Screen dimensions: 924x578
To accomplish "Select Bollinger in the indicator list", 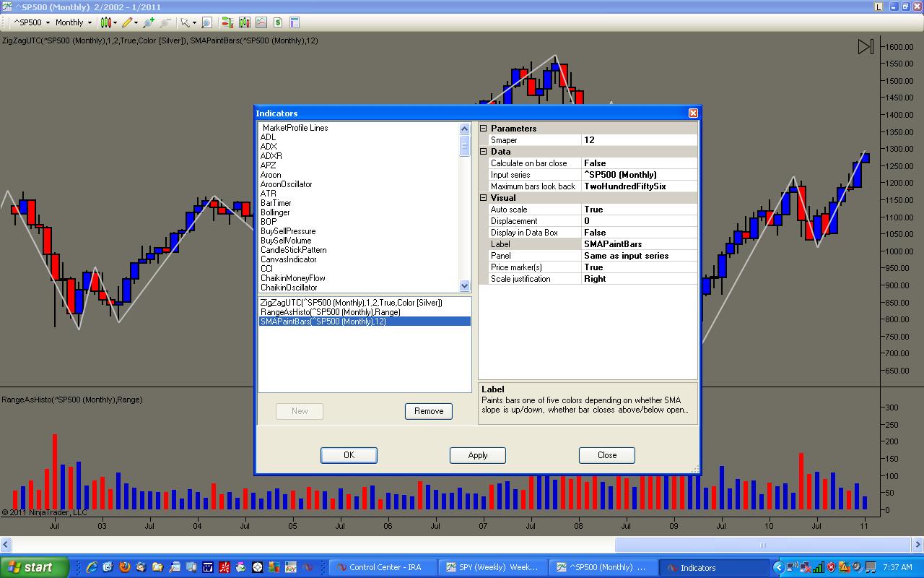I will pos(275,212).
